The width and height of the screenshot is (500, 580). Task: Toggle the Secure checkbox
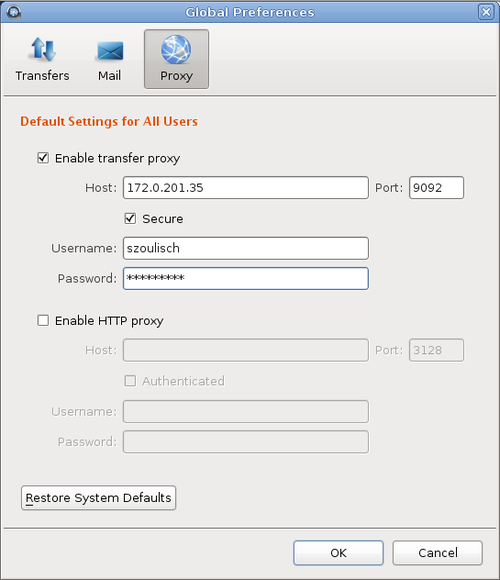(130, 218)
